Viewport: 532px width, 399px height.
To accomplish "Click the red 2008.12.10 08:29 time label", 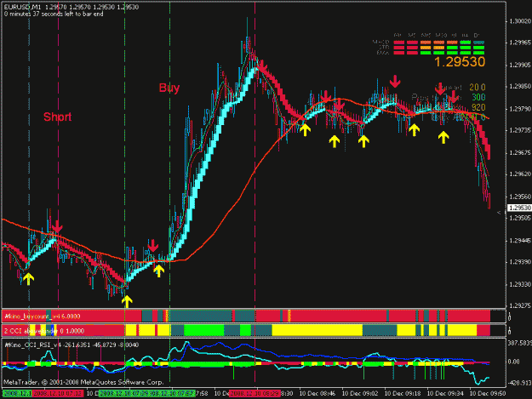I will pos(255,394).
